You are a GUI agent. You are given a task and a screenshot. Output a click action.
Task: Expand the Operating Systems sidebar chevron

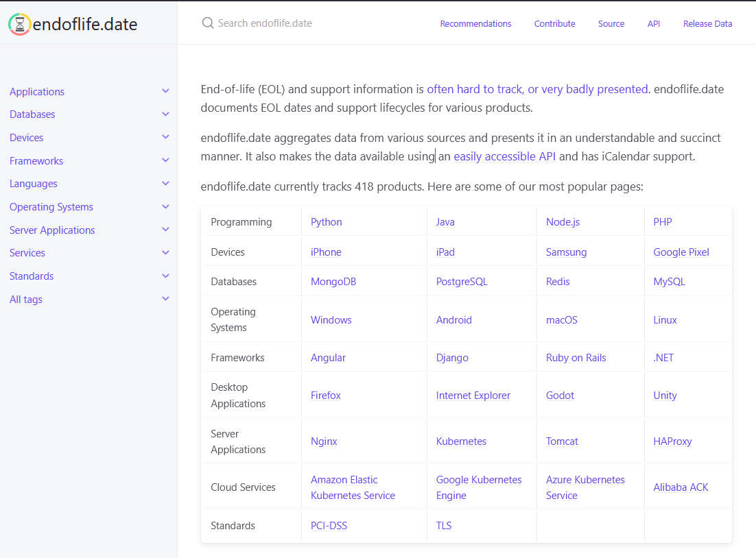coord(165,206)
